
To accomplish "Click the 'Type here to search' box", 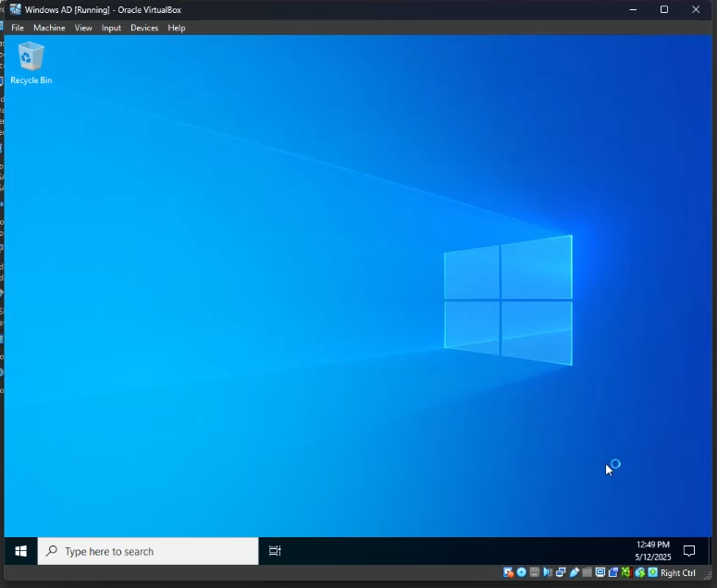I will 148,551.
